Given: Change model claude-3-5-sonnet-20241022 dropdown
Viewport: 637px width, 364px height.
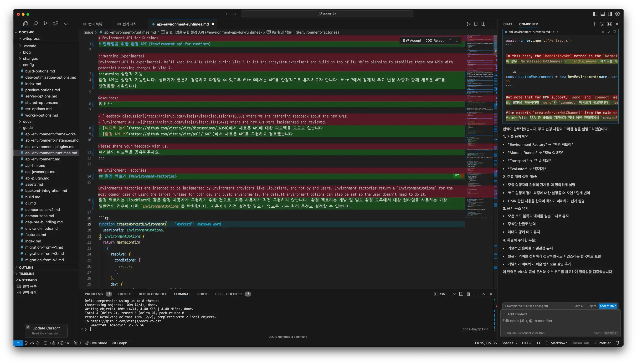Looking at the screenshot, I should pyautogui.click(x=524, y=333).
